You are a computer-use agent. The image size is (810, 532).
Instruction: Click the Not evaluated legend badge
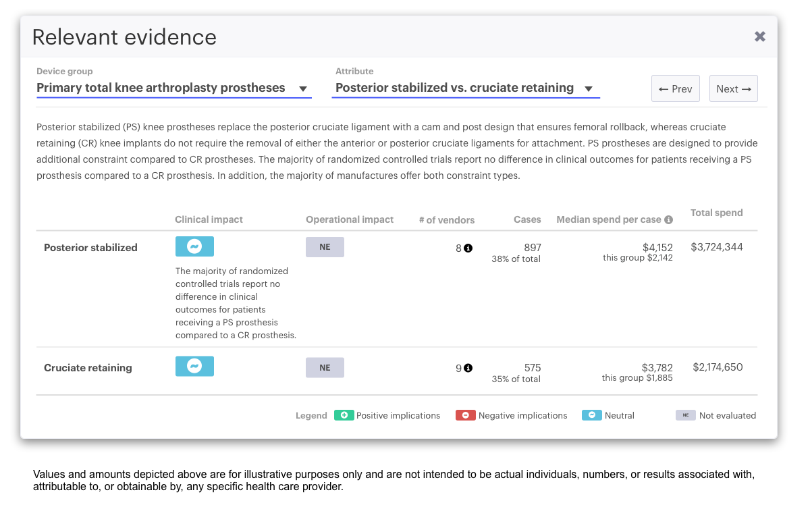point(685,415)
